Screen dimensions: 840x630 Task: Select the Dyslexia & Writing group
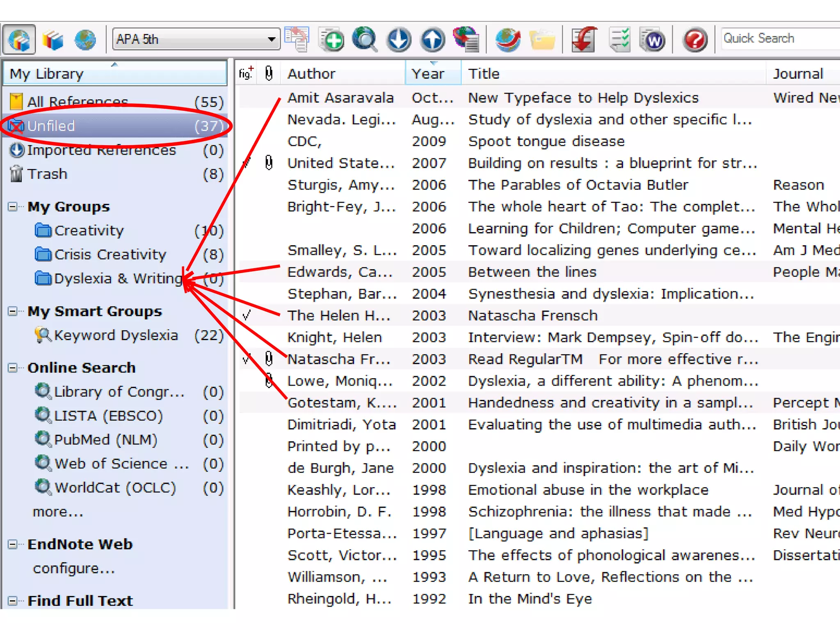pos(118,278)
